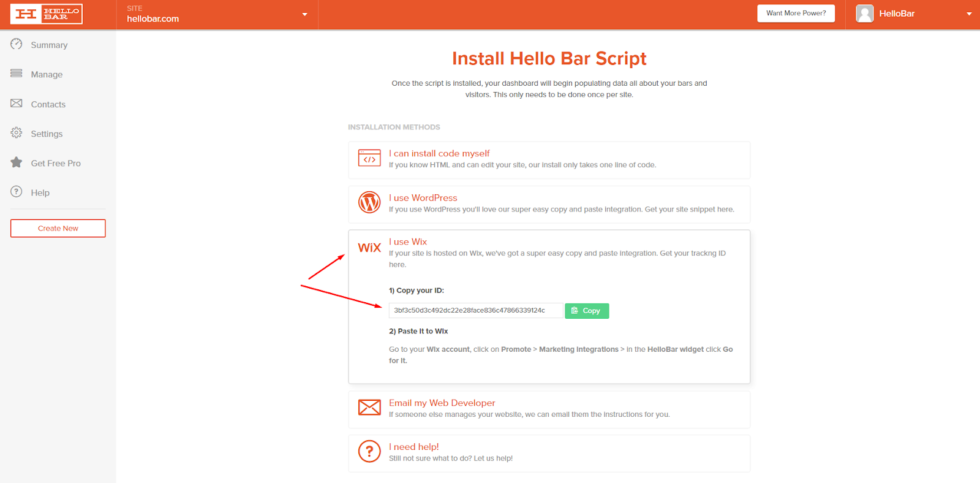Click '2) Paste it to Wix' label
The height and width of the screenshot is (483, 980).
(x=418, y=331)
